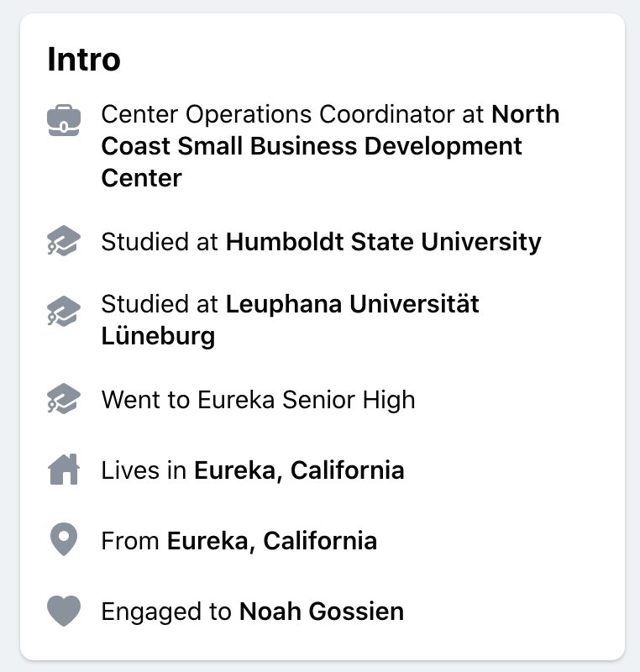Screen dimensions: 640x672
Task: Click Eureka, California in From row
Action: 272,540
